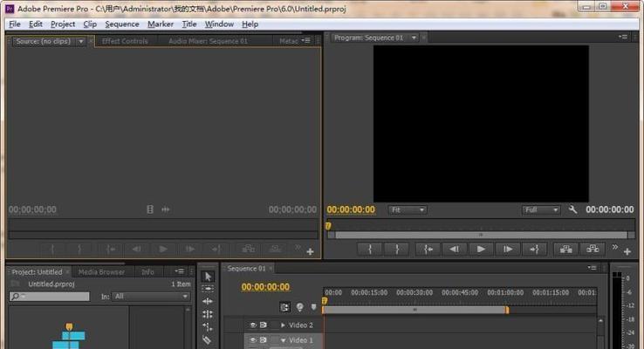The height and width of the screenshot is (349, 644).
Task: Open Program monitor button editor plus
Action: (x=627, y=251)
